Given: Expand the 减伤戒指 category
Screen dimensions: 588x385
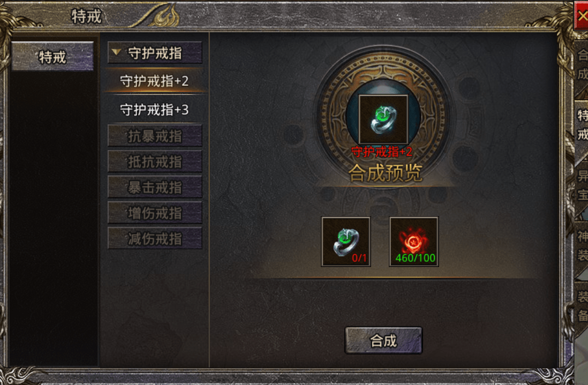Looking at the screenshot, I should tap(155, 238).
